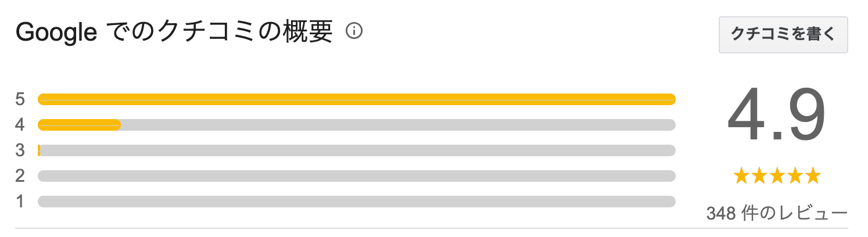This screenshot has height=237, width=868.
Task: Choose the 2-star rating bar
Action: (356, 176)
